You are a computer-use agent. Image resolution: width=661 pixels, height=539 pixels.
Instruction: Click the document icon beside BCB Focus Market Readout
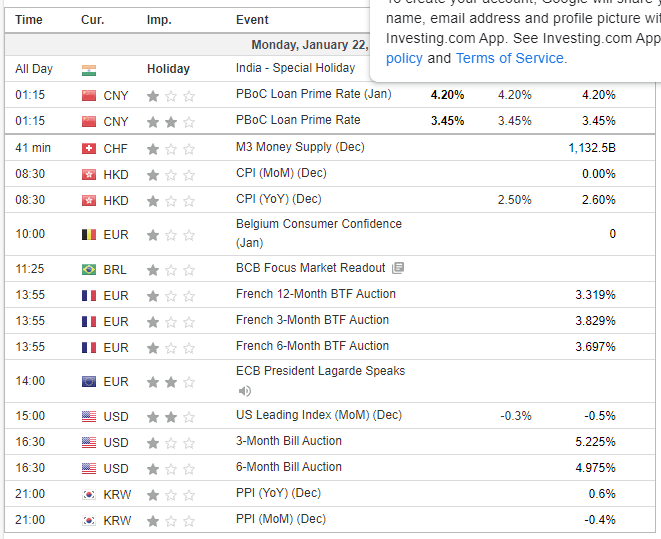click(398, 268)
